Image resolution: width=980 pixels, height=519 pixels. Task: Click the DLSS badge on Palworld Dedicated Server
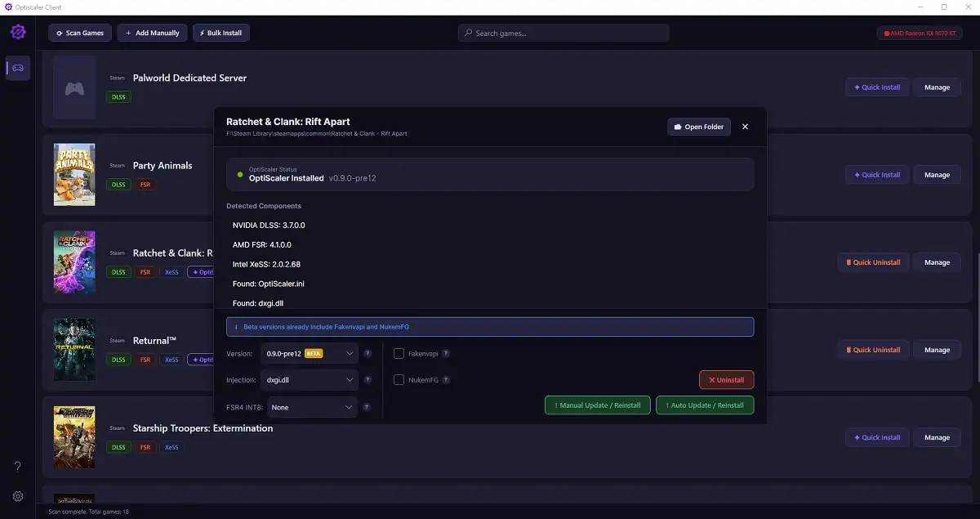pyautogui.click(x=119, y=96)
